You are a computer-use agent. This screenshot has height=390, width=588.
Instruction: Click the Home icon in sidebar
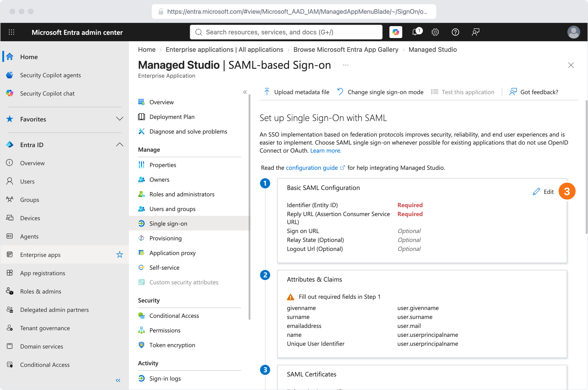(x=10, y=57)
